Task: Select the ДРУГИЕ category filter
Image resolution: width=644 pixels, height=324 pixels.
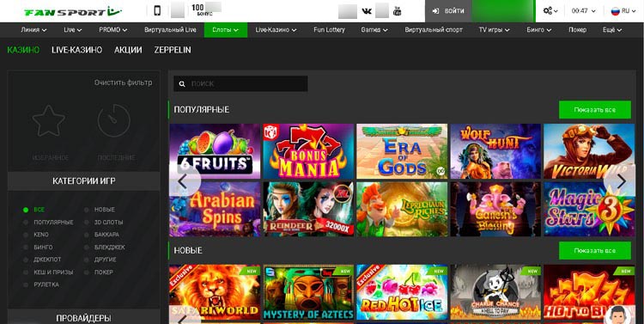Action: (x=100, y=260)
